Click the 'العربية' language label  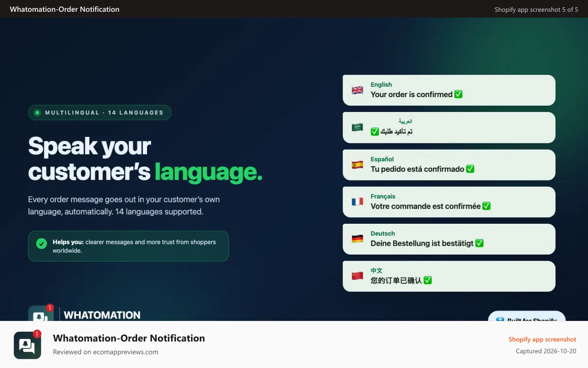point(405,121)
